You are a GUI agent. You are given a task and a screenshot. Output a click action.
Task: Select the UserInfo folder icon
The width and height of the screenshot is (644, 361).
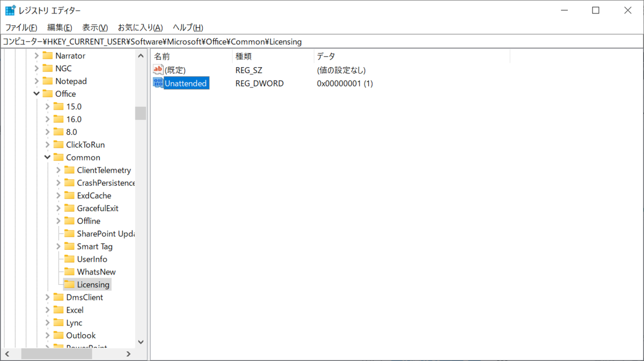(69, 259)
